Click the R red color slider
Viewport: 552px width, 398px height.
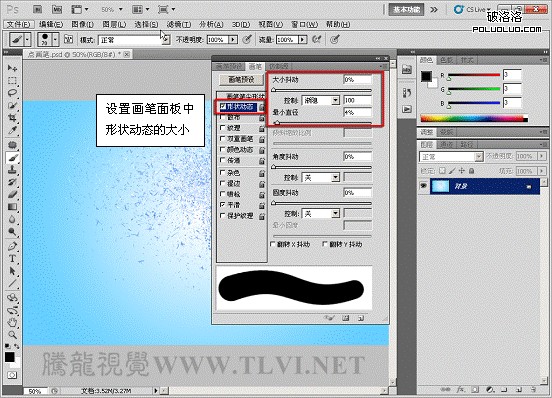click(474, 75)
